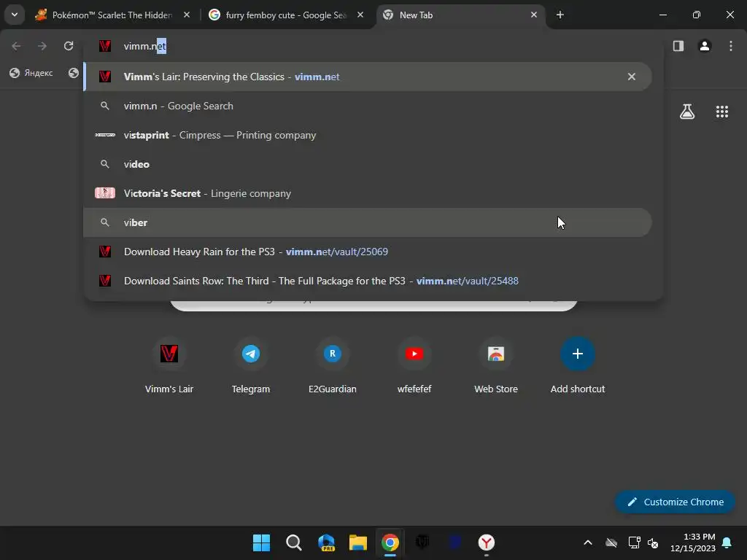Screen dimensions: 747x560
Task: Close the Pokémon Scarlet tab
Action: pos(187,15)
